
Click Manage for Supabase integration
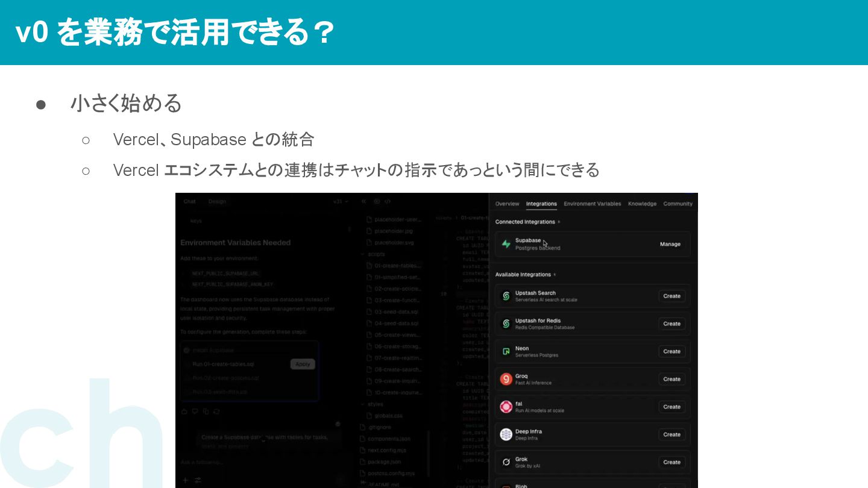coord(670,244)
